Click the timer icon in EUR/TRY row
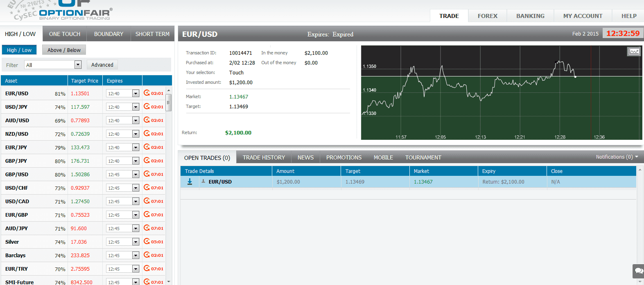The width and height of the screenshot is (644, 285). 147,268
